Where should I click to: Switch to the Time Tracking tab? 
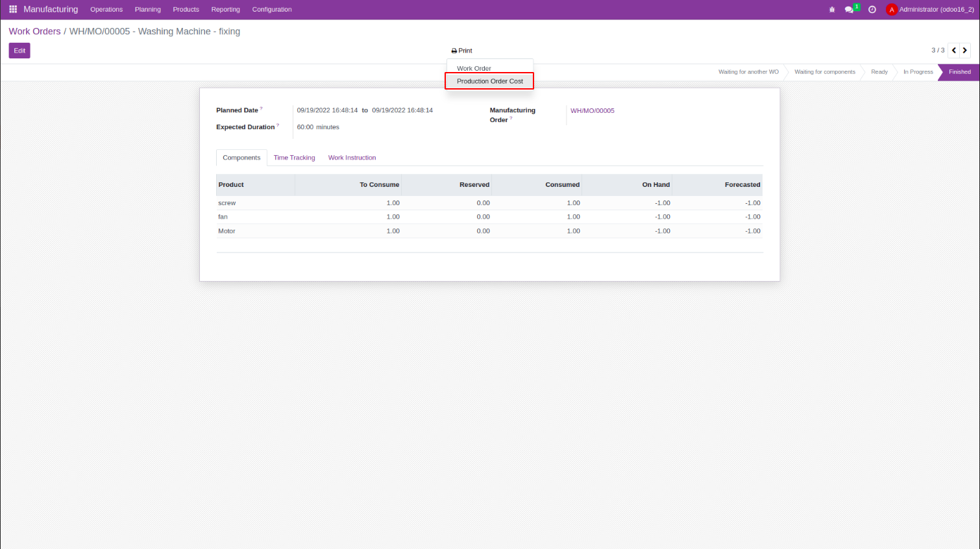294,158
